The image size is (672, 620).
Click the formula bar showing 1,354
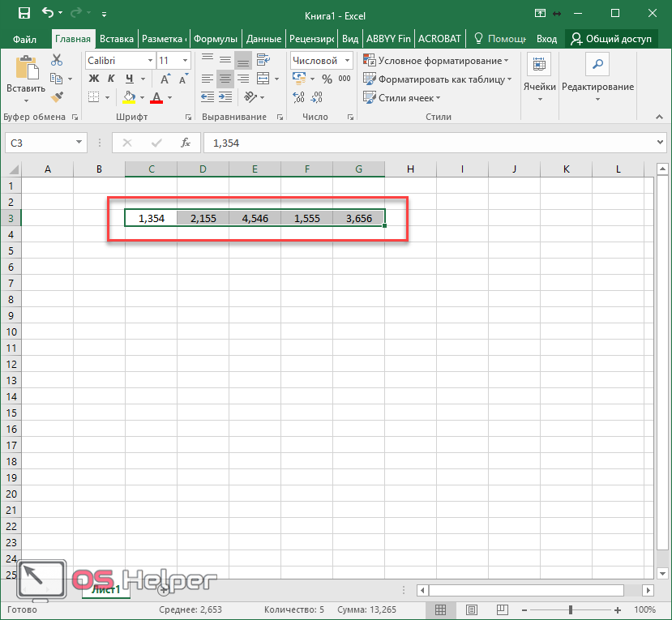pyautogui.click(x=430, y=143)
